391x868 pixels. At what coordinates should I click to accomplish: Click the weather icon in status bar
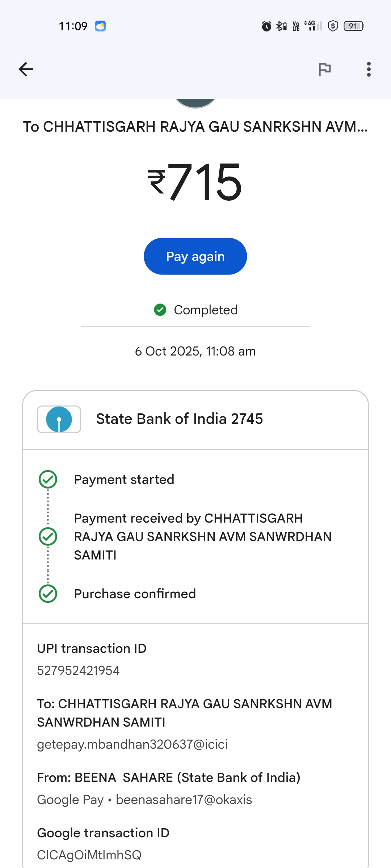pos(100,26)
